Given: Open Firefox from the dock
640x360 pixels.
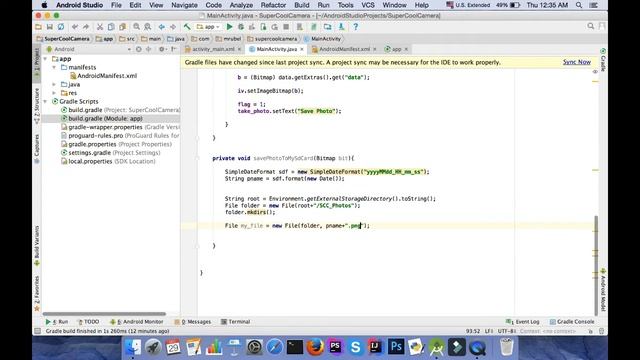Looking at the screenshot, I should point(315,347).
